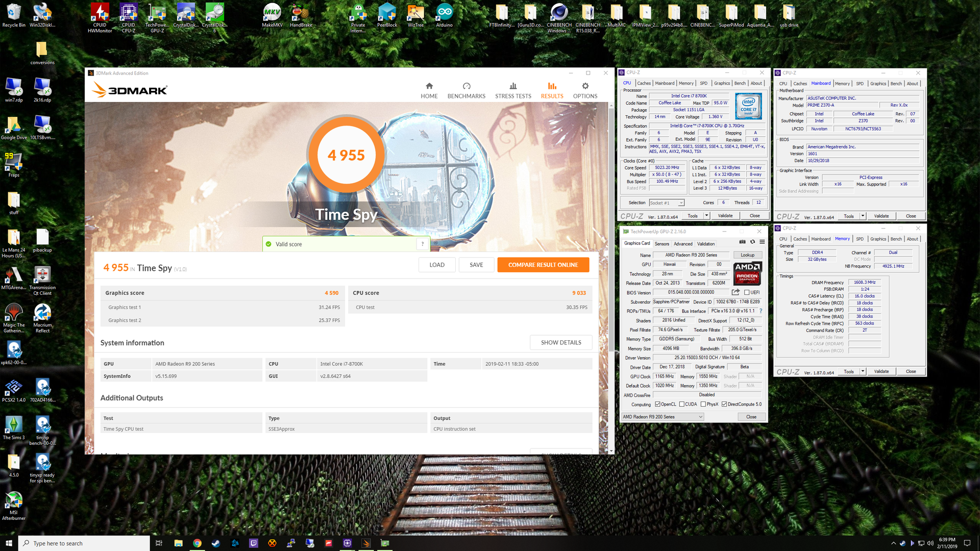Refresh GPU-Z readings
The height and width of the screenshot is (551, 980).
tap(752, 242)
